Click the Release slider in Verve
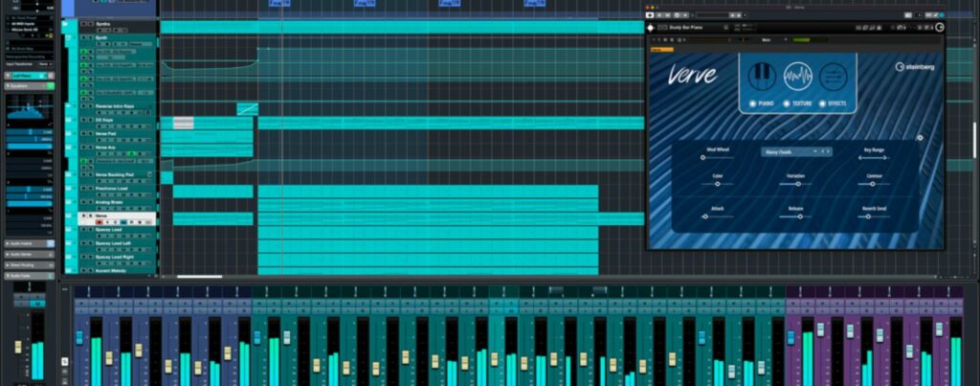 pos(795,216)
